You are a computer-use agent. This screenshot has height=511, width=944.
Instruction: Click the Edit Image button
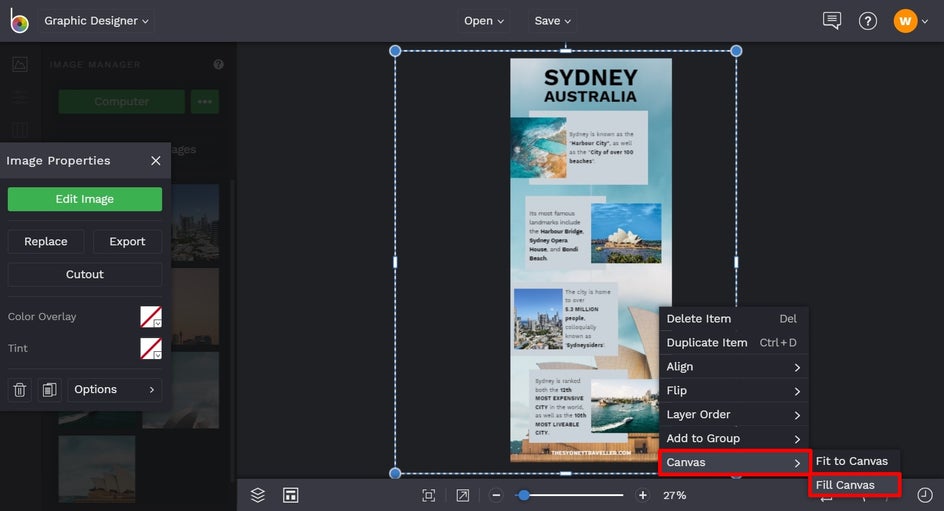coord(85,199)
